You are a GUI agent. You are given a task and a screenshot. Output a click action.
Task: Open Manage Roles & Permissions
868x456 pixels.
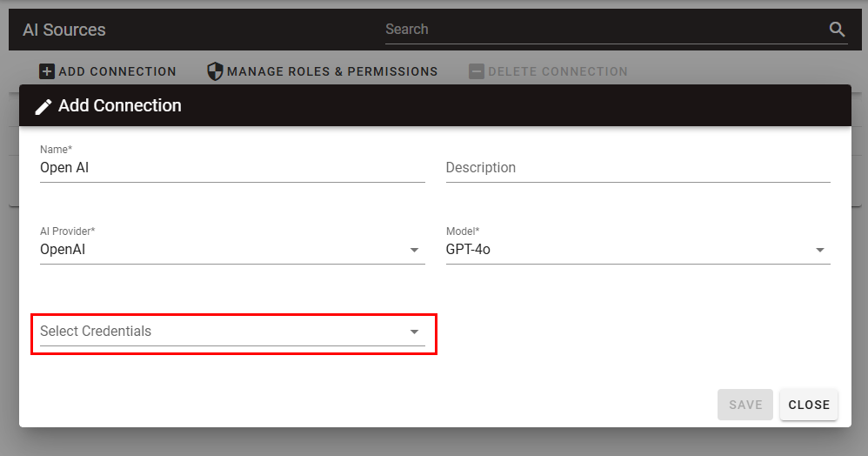[x=332, y=71]
